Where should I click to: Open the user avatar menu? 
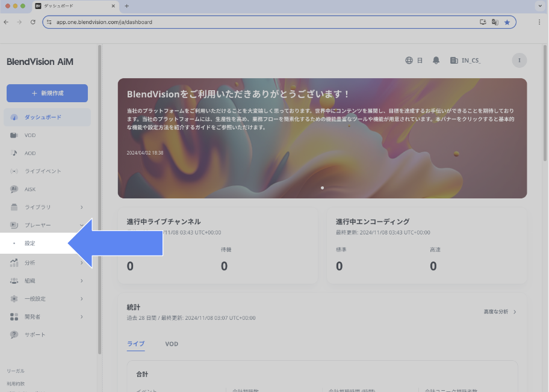click(x=520, y=61)
